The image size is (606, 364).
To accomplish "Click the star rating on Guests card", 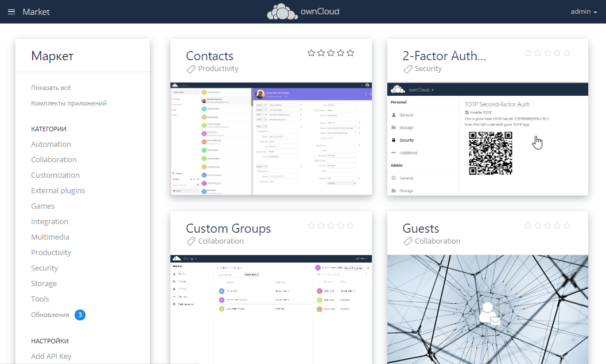I will click(547, 225).
